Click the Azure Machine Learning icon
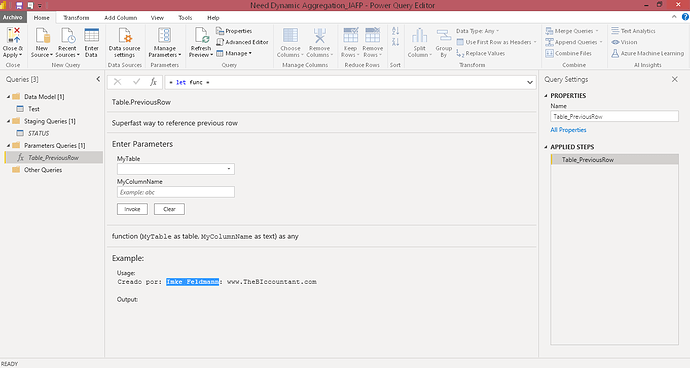690x368 pixels. tap(615, 53)
